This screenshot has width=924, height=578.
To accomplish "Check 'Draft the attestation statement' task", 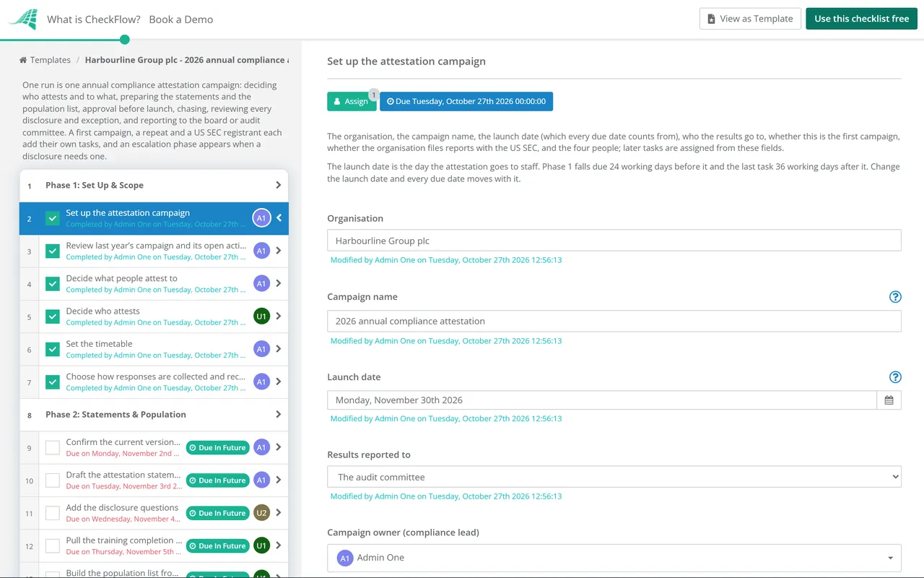I will 53,480.
